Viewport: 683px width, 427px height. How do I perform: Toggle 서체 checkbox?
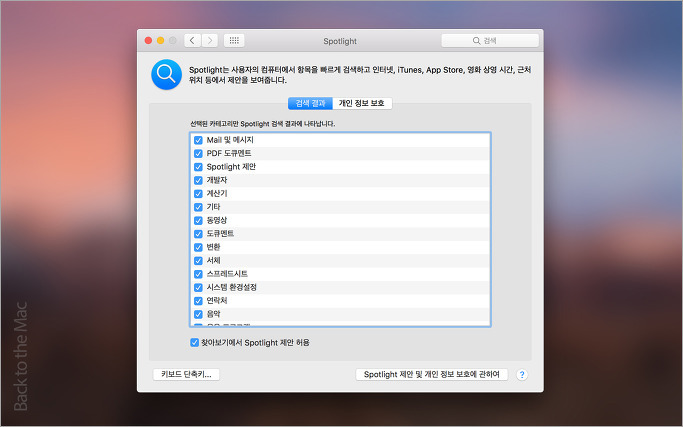click(198, 261)
